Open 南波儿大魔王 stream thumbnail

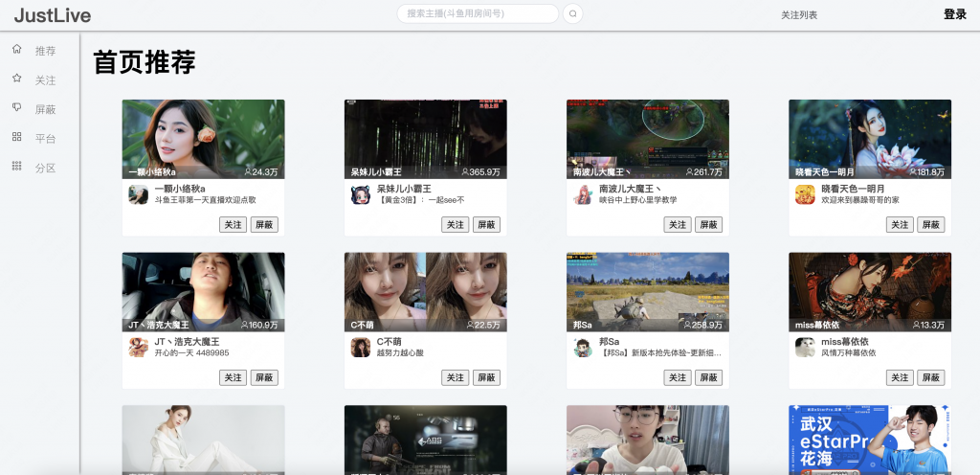648,139
